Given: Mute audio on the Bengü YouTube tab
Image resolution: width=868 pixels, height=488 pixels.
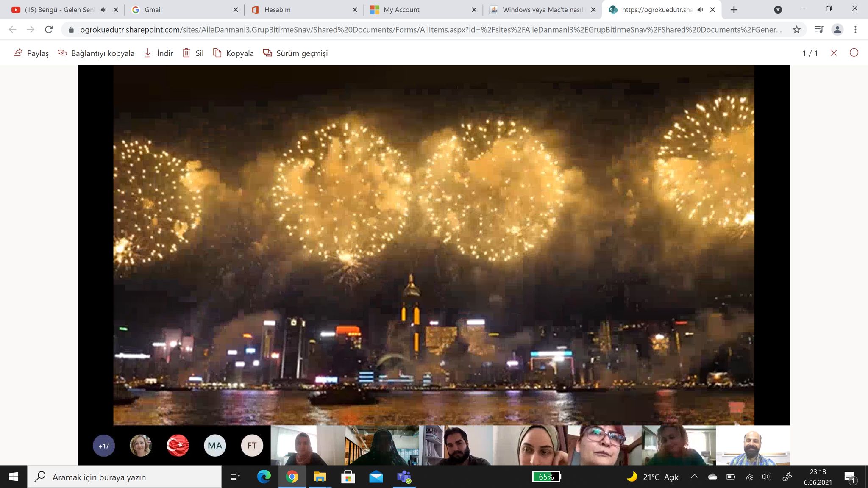Looking at the screenshot, I should tap(103, 10).
